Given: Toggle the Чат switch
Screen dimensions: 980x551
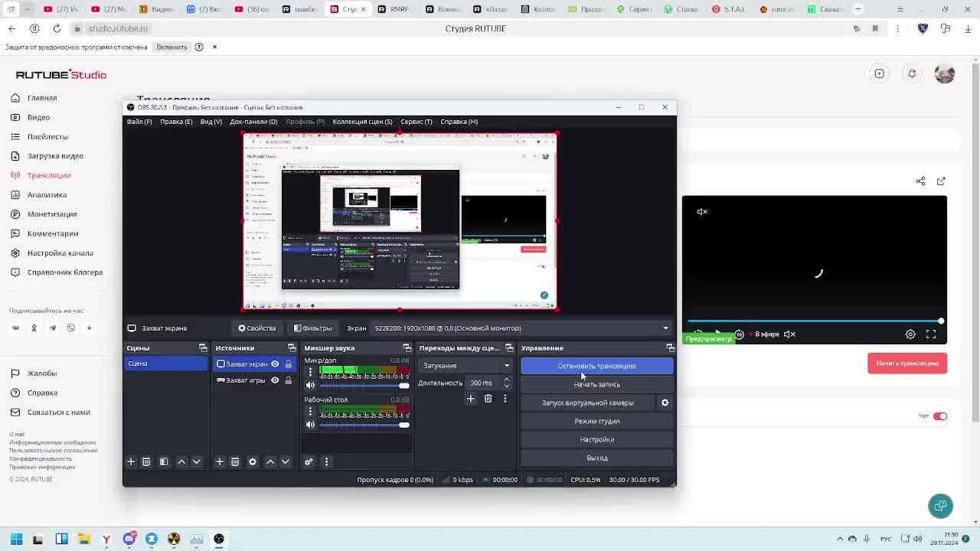Looking at the screenshot, I should tap(939, 416).
